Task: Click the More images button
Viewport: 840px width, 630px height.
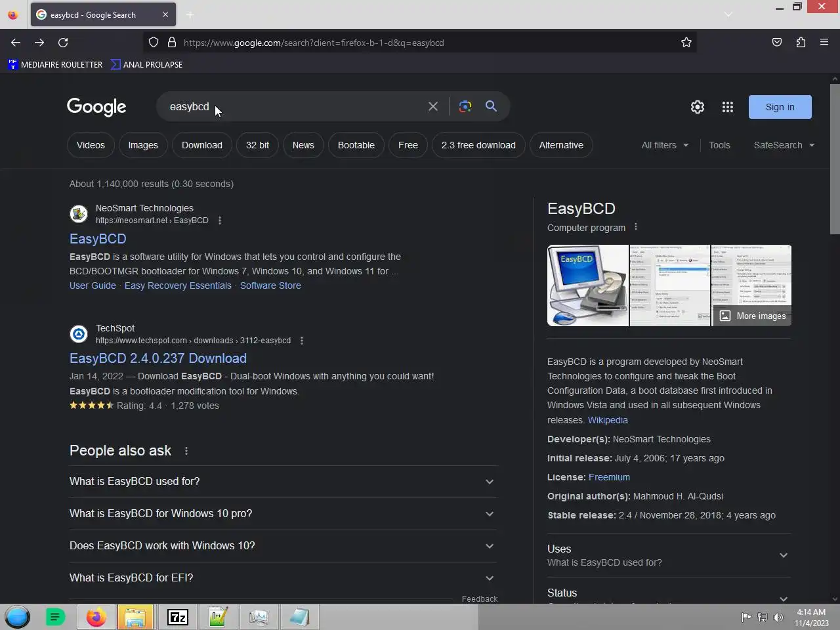Action: 752,316
